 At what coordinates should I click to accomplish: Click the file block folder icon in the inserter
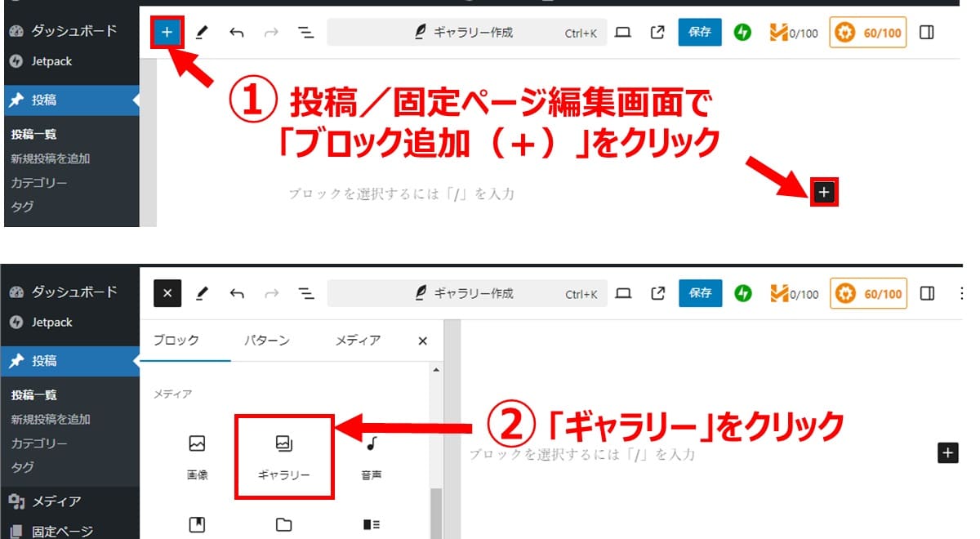tap(283, 525)
